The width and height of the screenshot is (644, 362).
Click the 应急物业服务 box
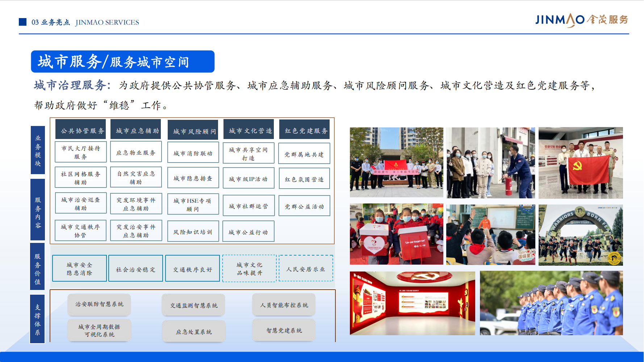(136, 152)
